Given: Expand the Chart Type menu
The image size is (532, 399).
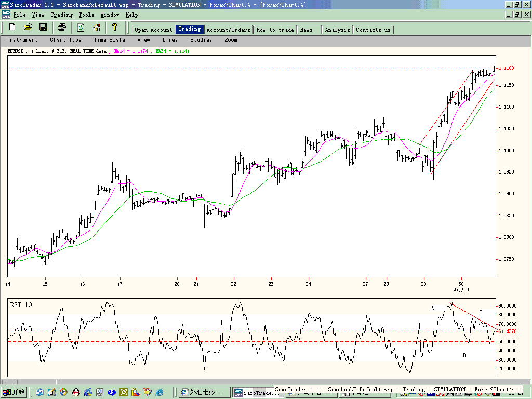Looking at the screenshot, I should (x=66, y=39).
